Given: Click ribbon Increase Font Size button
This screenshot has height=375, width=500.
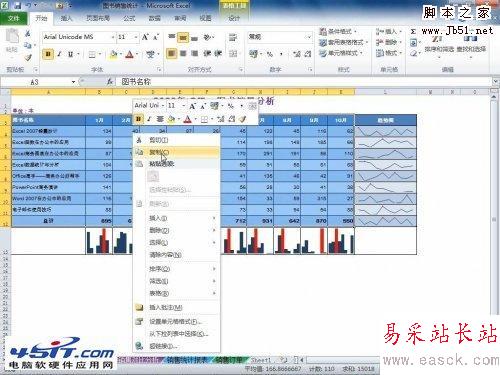Looking at the screenshot, I should point(145,37).
